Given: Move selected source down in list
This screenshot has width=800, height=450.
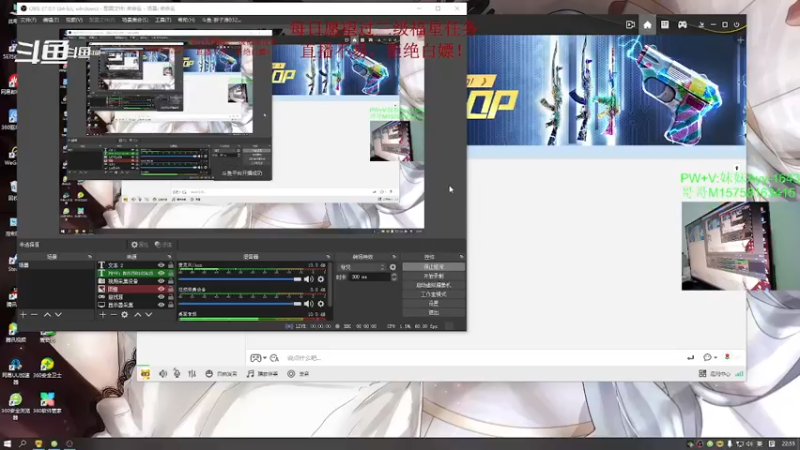Looking at the screenshot, I should tap(148, 315).
